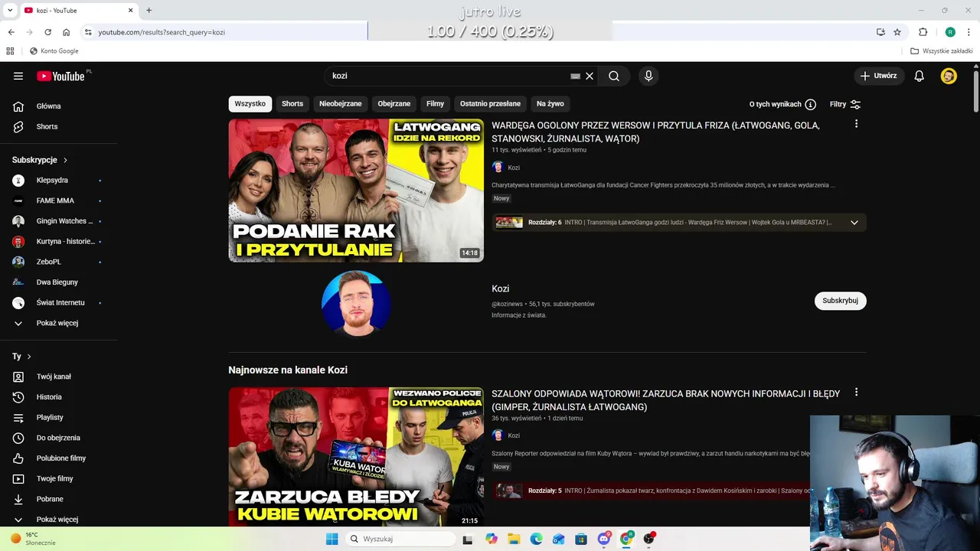Expand the Ty section arrow
This screenshot has width=980, height=551.
(x=29, y=357)
